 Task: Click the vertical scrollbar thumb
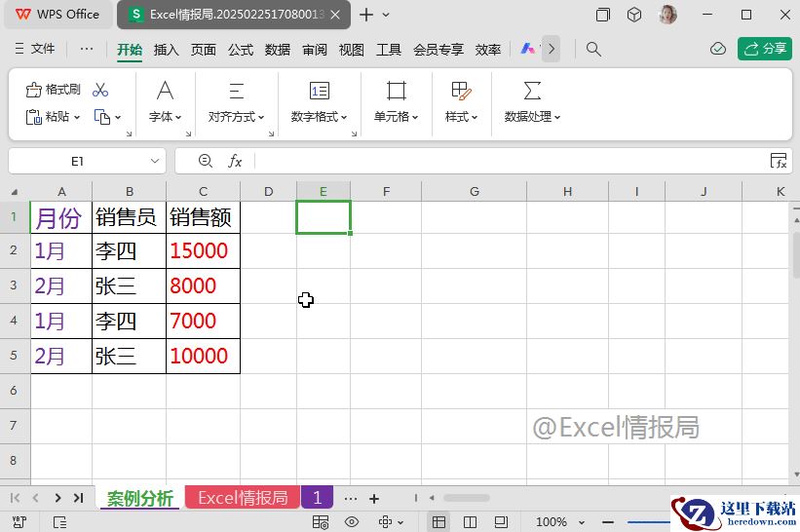796,253
